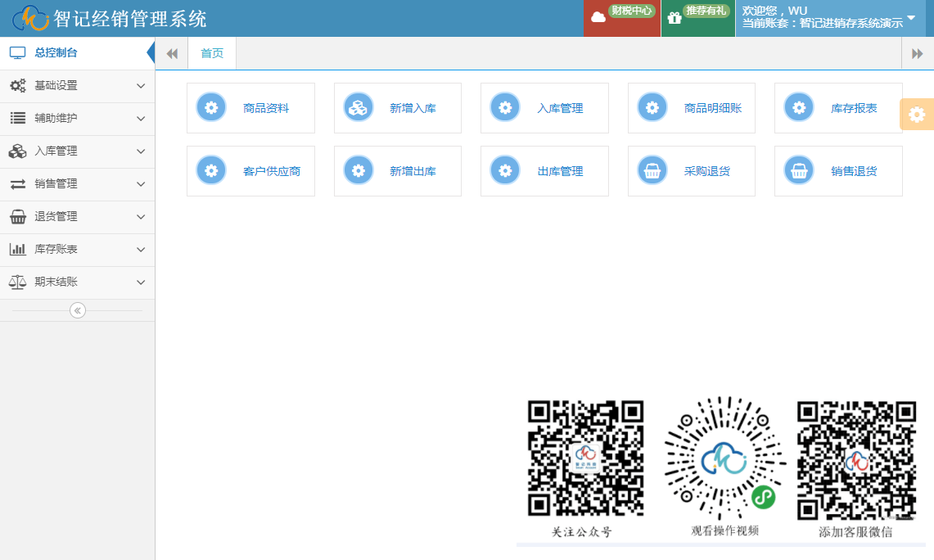
Task: Click the 新增出库 shortcut label
Action: tap(413, 172)
